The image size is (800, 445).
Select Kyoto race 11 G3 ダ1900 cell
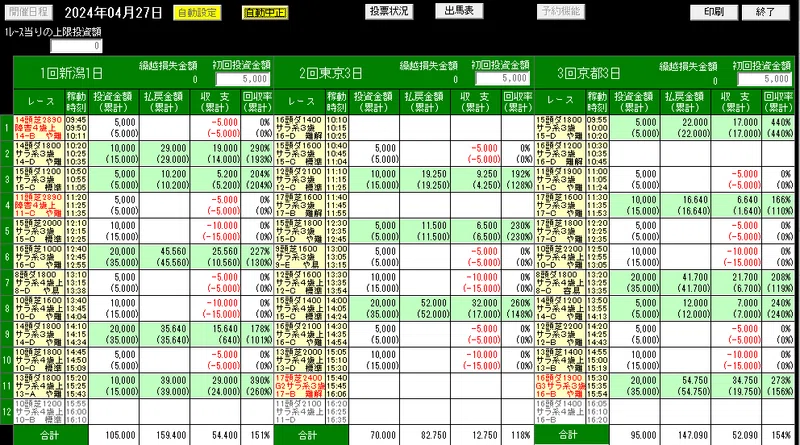click(x=560, y=386)
